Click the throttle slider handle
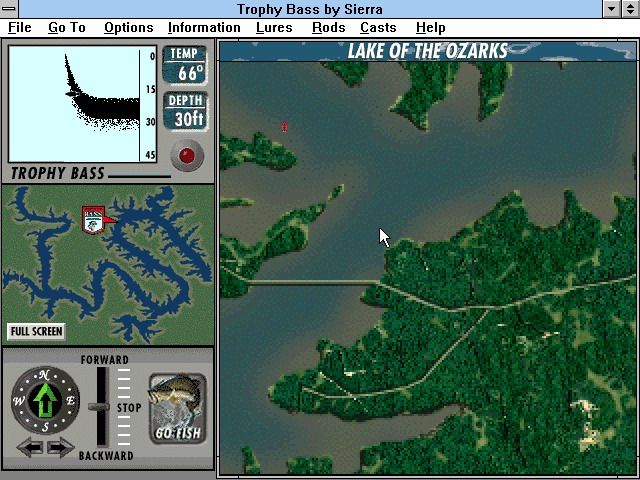Screen dimensions: 640x480 click(99, 407)
